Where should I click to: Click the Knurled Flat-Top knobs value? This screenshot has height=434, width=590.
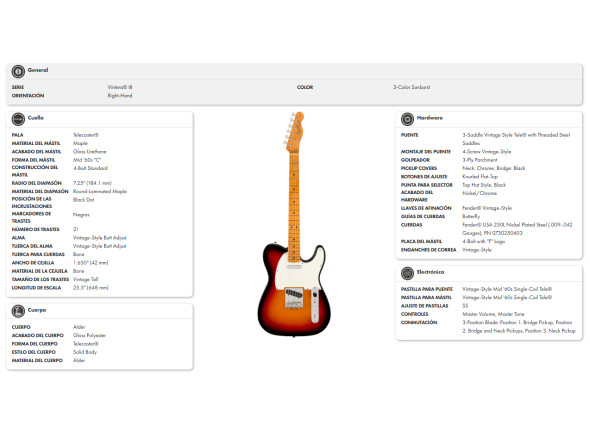[480, 177]
